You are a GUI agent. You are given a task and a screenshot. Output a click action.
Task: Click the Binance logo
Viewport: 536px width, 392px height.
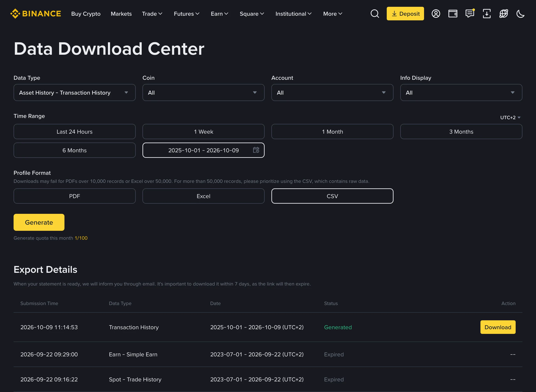pos(36,14)
